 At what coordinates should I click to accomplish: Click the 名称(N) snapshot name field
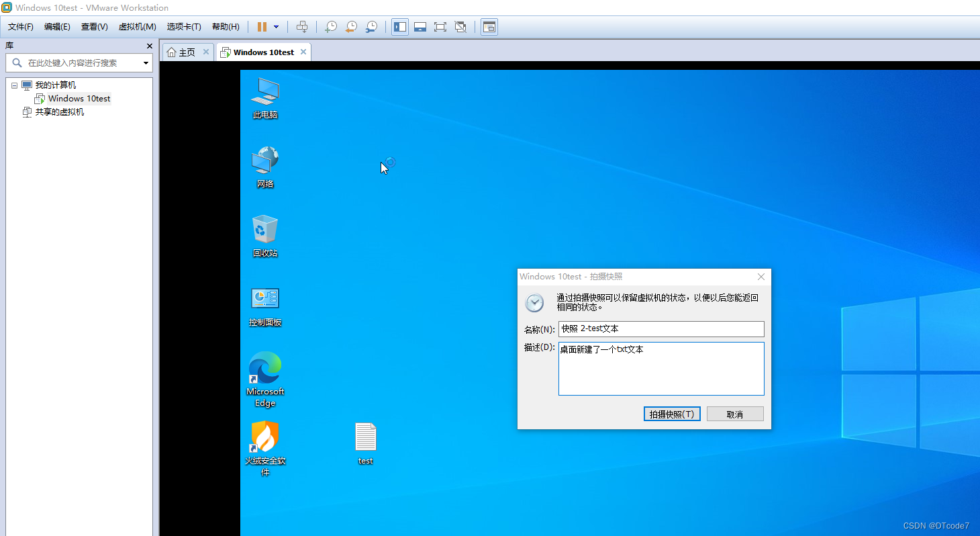click(x=661, y=329)
